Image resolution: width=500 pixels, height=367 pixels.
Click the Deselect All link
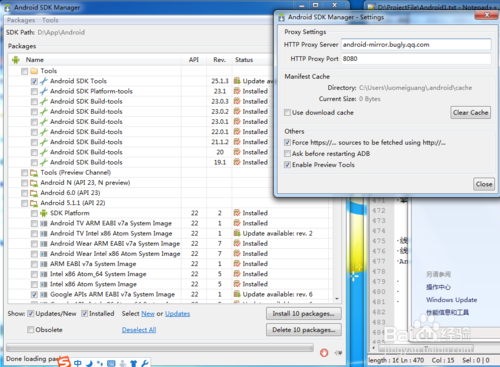tap(139, 330)
